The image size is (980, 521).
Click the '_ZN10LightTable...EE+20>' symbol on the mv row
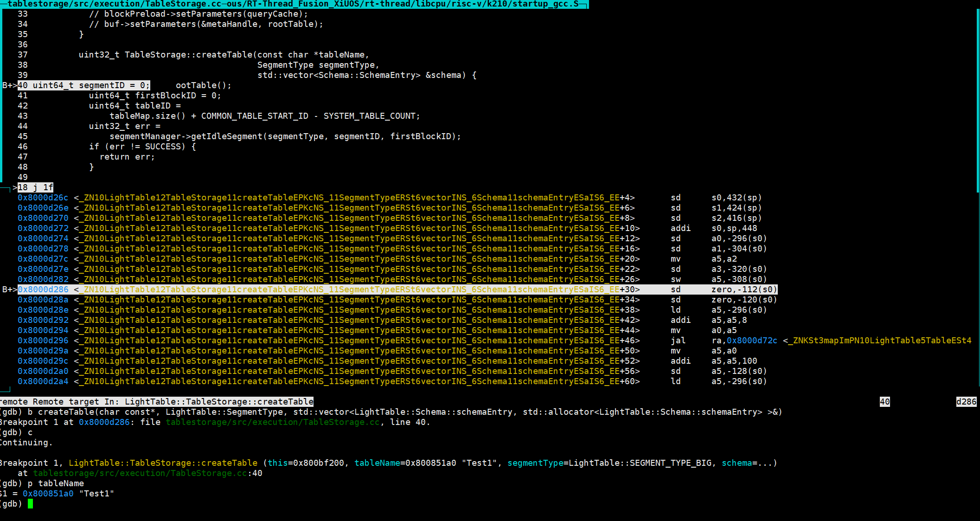pyautogui.click(x=357, y=259)
